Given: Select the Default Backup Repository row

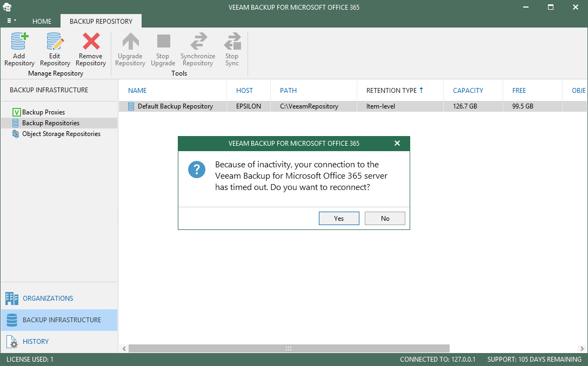Looking at the screenshot, I should [353, 106].
